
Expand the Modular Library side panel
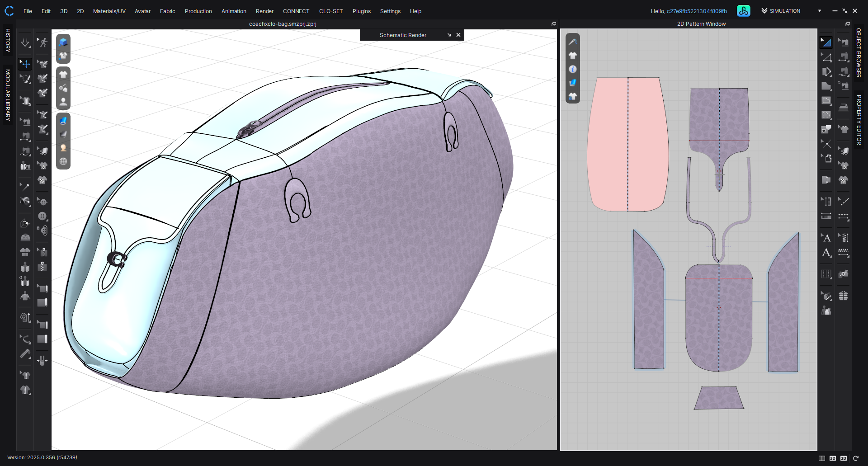click(8, 95)
